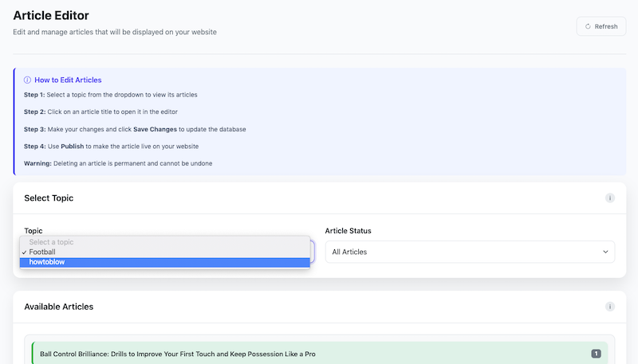
Task: Click the Select Topic section title
Action: (x=49, y=198)
